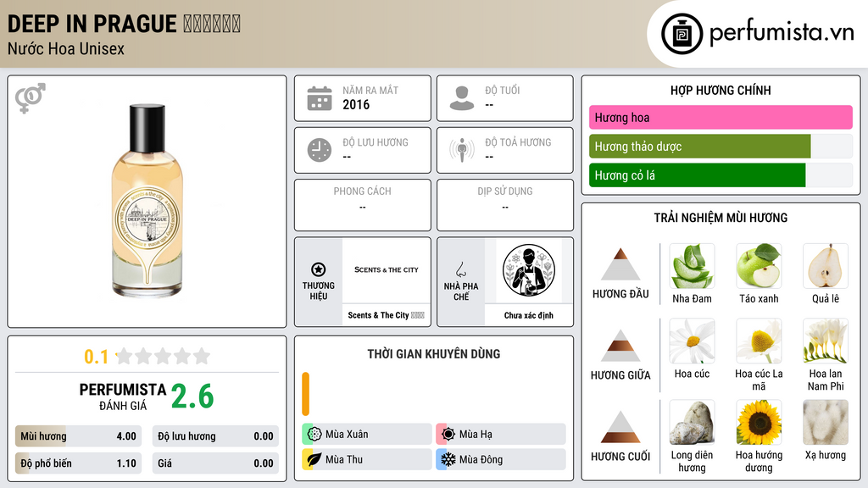The width and height of the screenshot is (868, 488).
Task: Open the Scents & The City brand link
Action: coord(386,315)
